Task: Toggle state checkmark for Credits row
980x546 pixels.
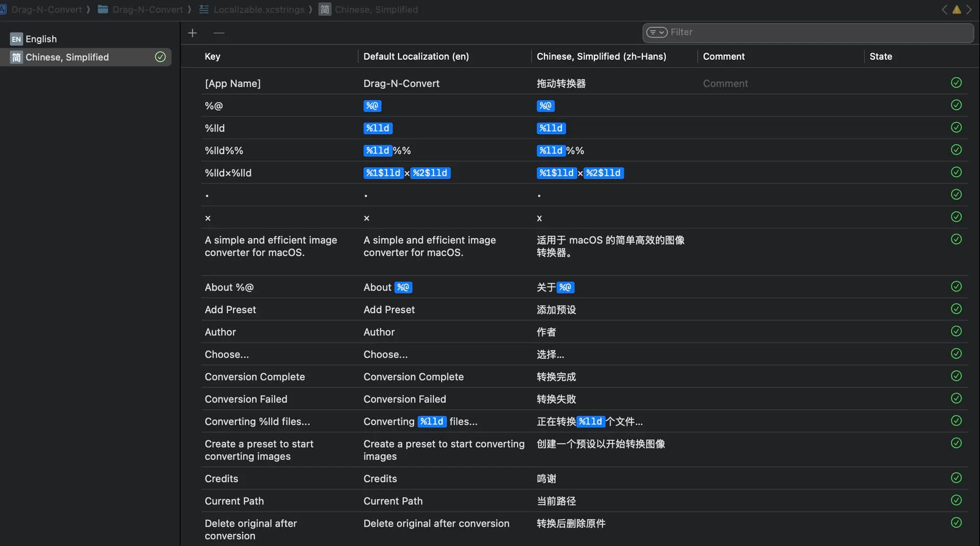Action: click(x=956, y=478)
